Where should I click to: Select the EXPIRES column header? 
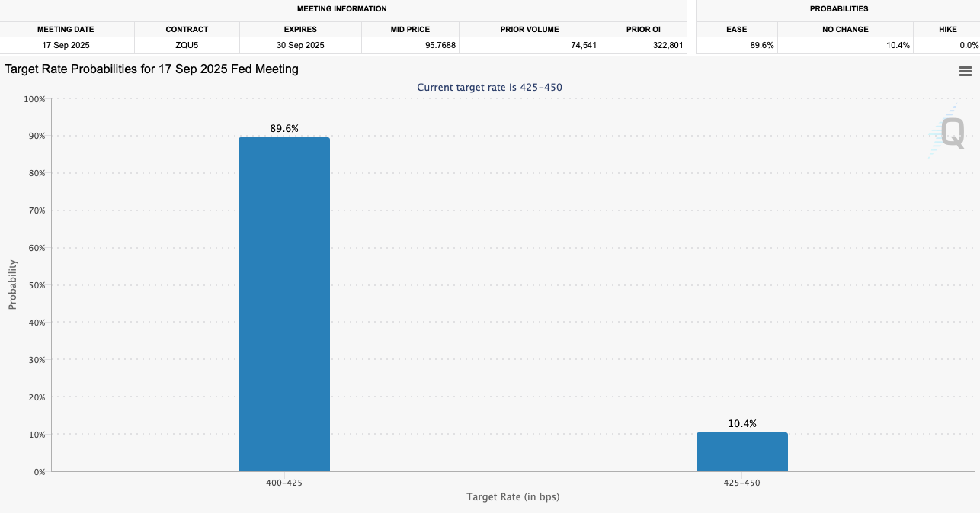300,29
